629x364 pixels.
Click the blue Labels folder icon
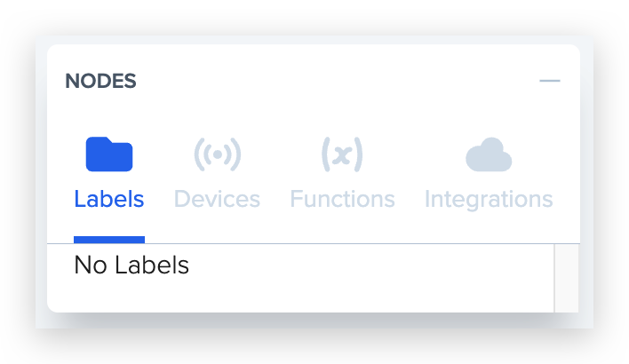109,154
